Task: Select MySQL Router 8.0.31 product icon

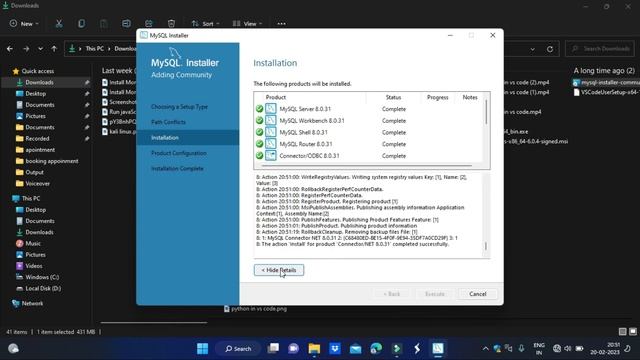Action: (x=271, y=144)
